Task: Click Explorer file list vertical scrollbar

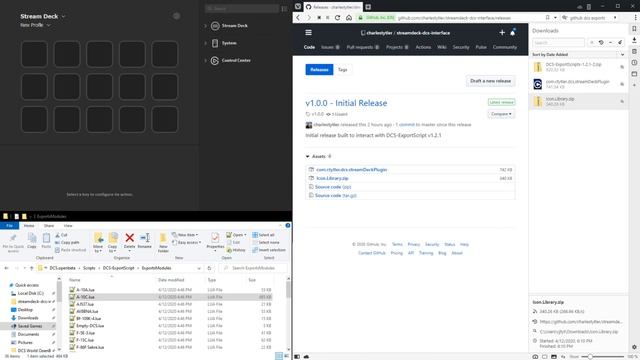Action: click(x=288, y=313)
